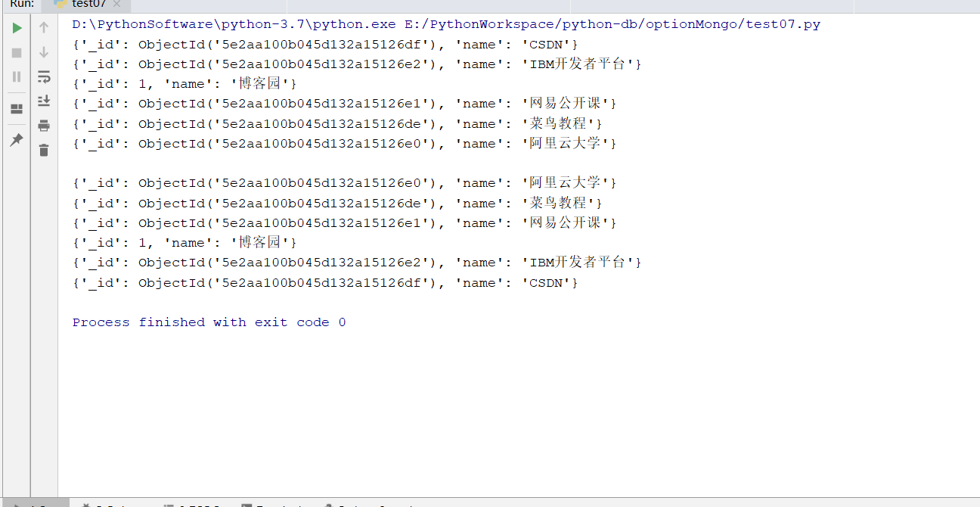Click the Down the stack trace arrow
The width and height of the screenshot is (980, 507).
pyautogui.click(x=44, y=52)
